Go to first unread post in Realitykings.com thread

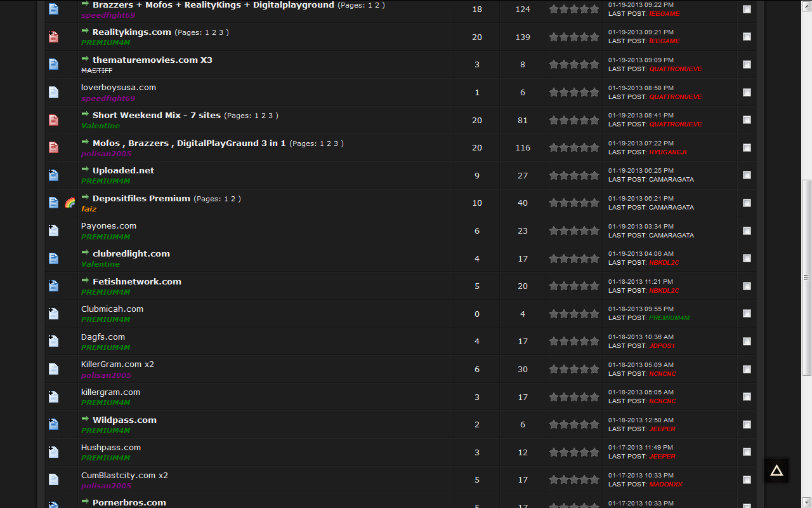tap(85, 31)
